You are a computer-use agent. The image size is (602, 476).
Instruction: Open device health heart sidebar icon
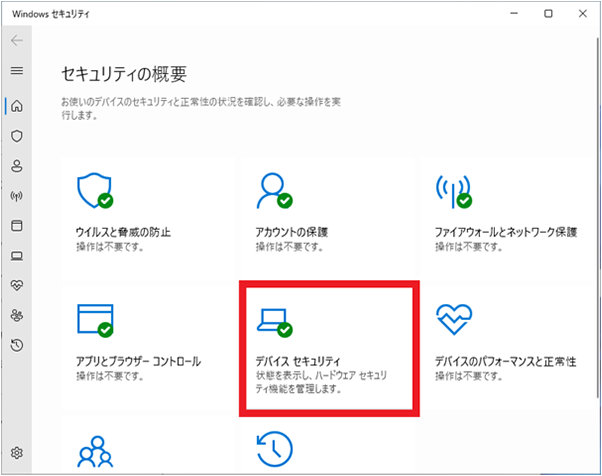(17, 285)
